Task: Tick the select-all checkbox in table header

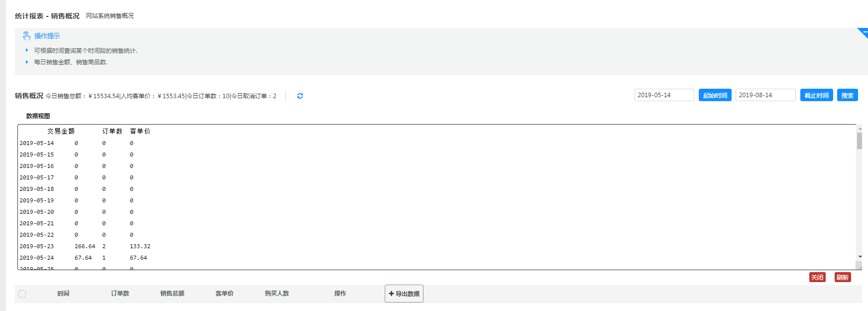Action: point(22,294)
